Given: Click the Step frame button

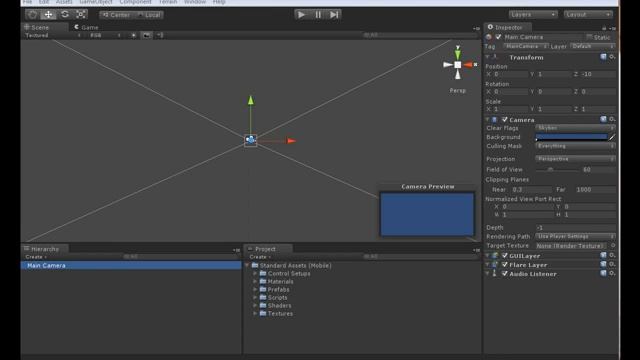Looking at the screenshot, I should [334, 15].
